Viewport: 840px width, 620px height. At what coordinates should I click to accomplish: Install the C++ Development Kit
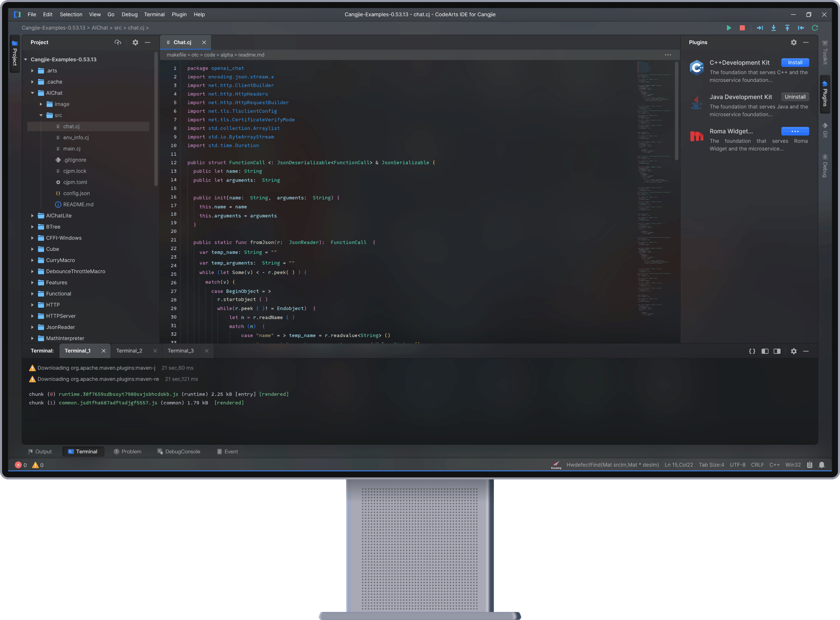pos(795,63)
